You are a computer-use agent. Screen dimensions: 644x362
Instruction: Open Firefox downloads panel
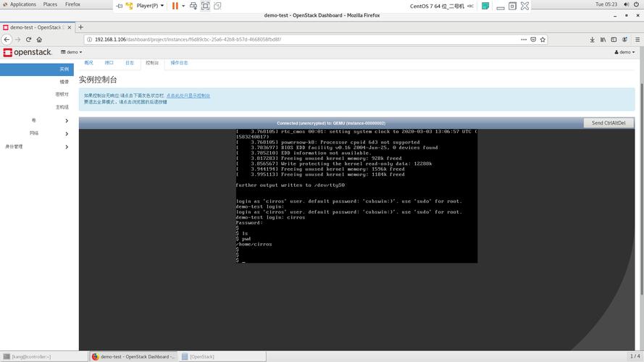[593, 39]
